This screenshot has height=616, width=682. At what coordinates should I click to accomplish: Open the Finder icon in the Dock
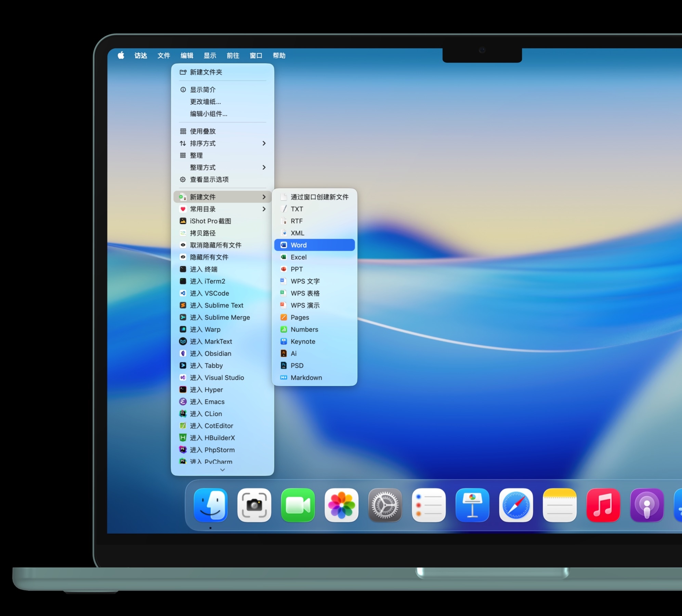pos(210,505)
